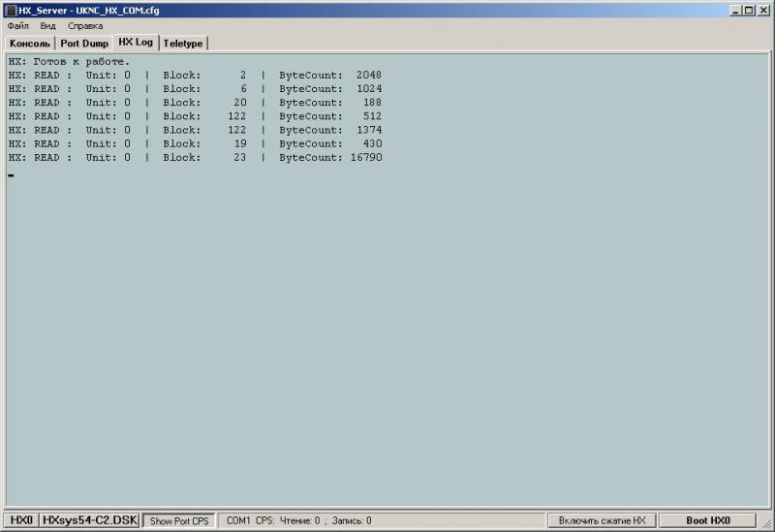Image resolution: width=775 pixels, height=532 pixels.
Task: Select the HX Log tab
Action: (x=136, y=43)
